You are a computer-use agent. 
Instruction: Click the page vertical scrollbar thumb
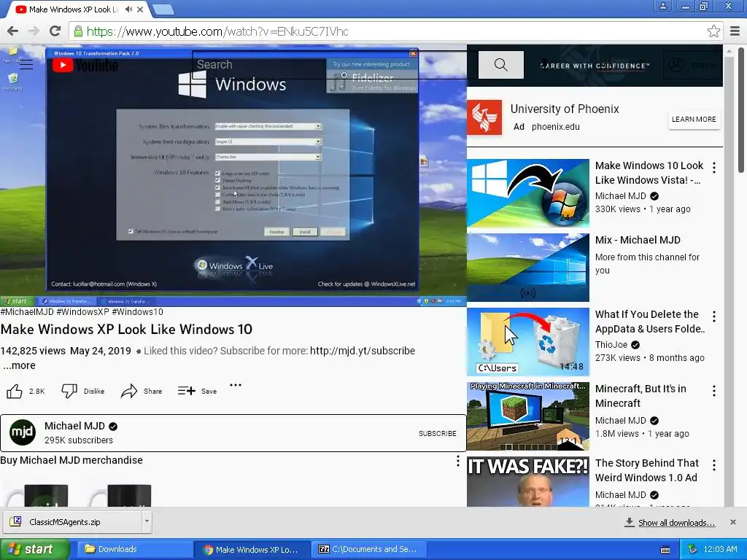(x=741, y=109)
